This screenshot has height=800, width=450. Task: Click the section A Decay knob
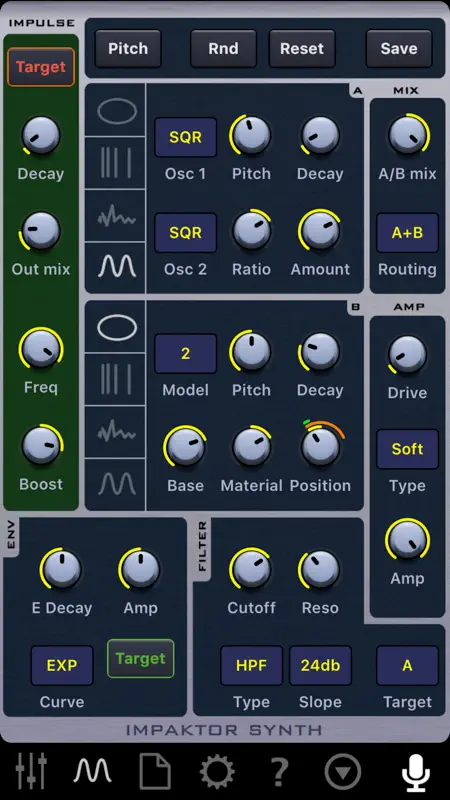319,136
